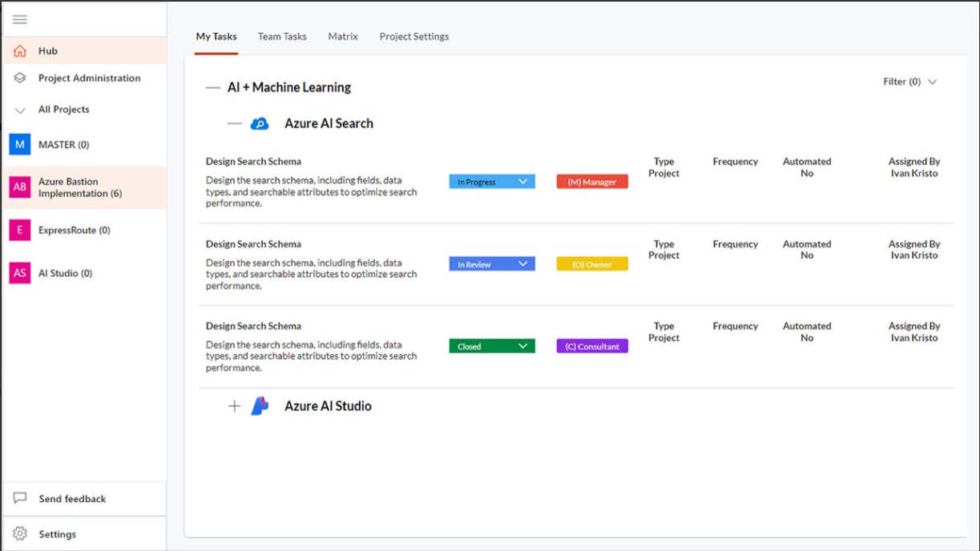The image size is (980, 551).
Task: Go to Hub in sidebar
Action: (x=84, y=50)
